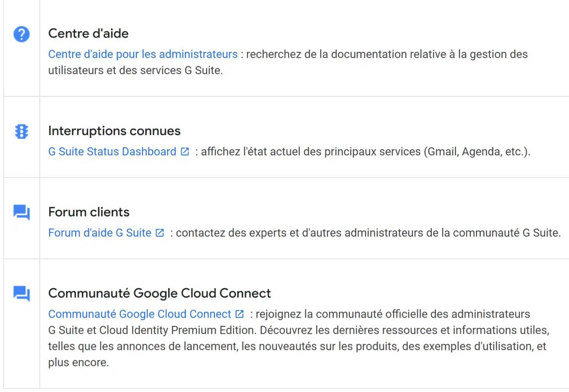Image resolution: width=569 pixels, height=392 pixels.
Task: Open Centre d'aide pour les administrateurs link
Action: click(x=143, y=54)
